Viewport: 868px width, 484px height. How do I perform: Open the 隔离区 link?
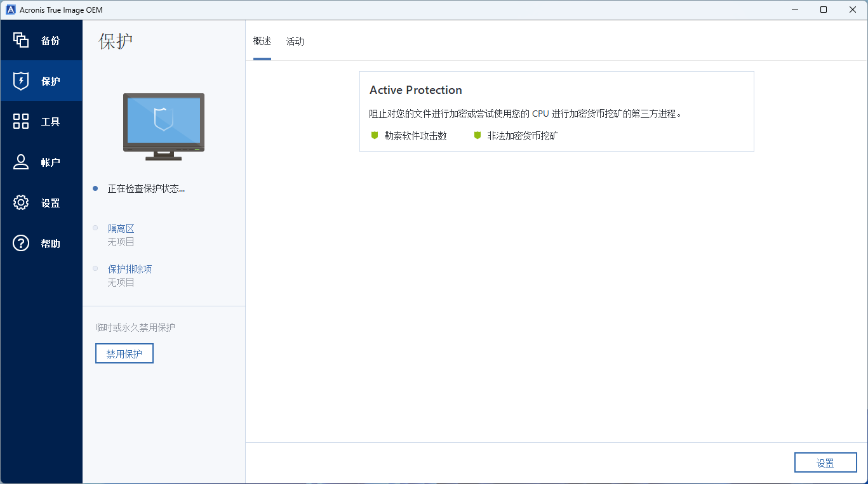121,228
